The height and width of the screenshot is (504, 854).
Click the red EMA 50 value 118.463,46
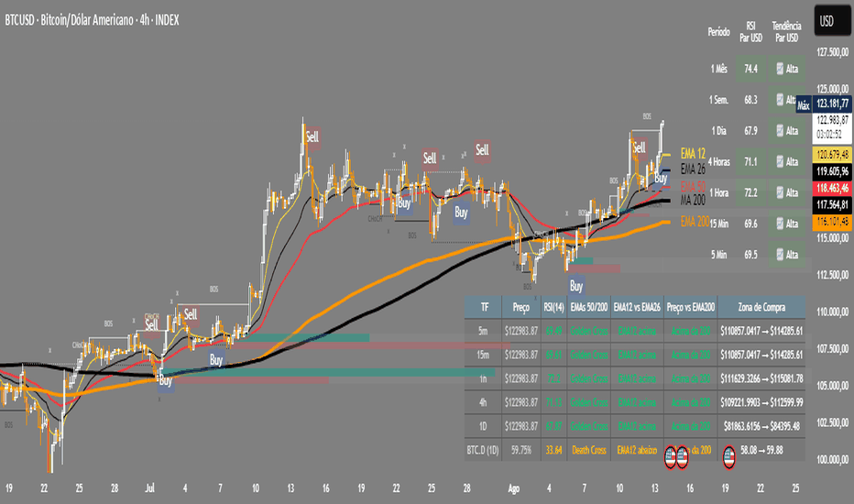tap(832, 189)
